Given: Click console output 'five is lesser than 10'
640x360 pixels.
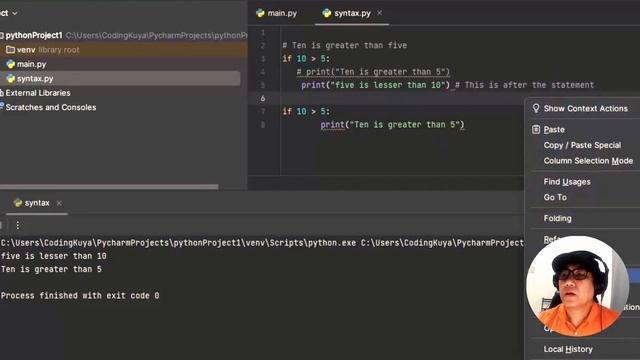Looking at the screenshot, I should click(x=53, y=256).
